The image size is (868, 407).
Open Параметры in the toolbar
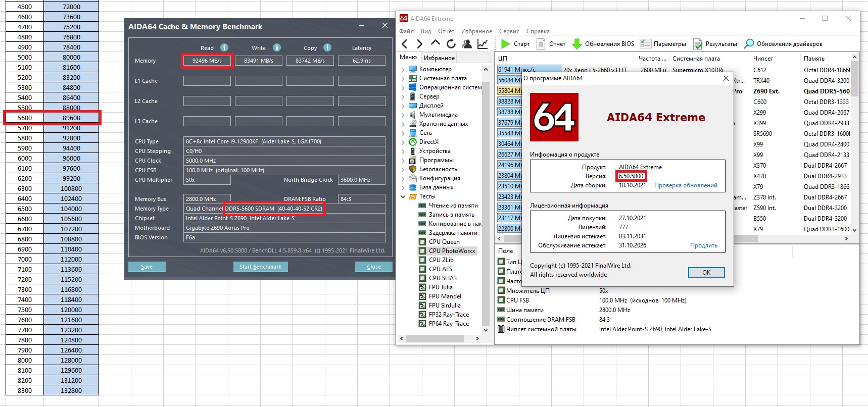(x=663, y=44)
